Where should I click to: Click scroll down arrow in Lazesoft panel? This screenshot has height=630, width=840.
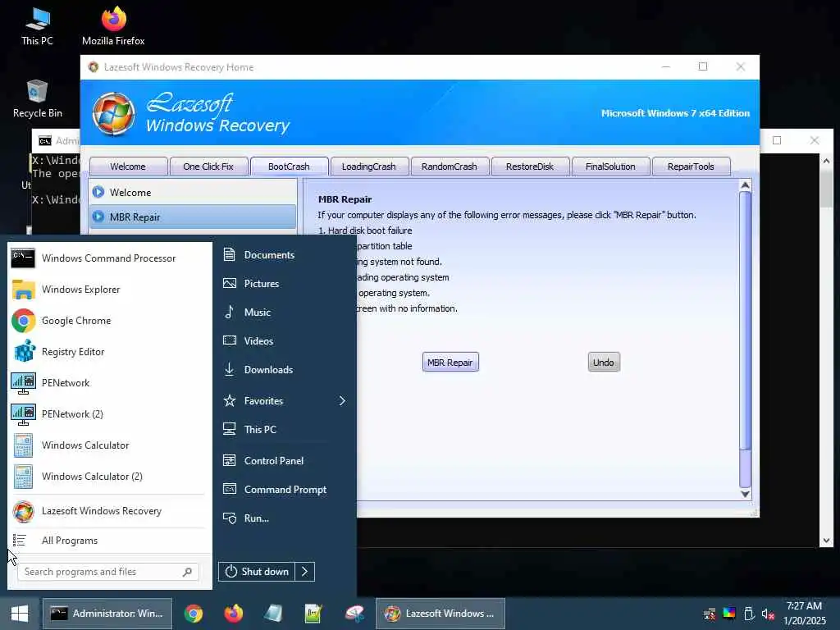coord(745,494)
